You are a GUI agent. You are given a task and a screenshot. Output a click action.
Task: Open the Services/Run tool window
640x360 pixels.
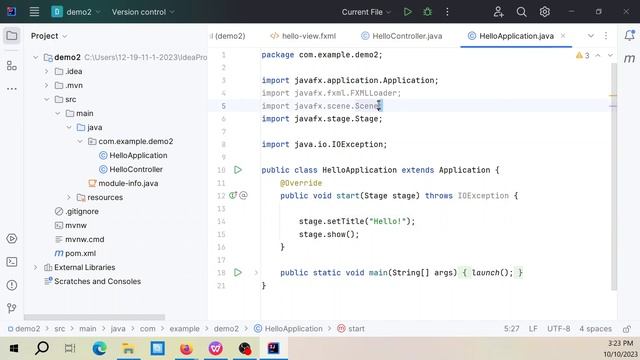click(x=12, y=238)
